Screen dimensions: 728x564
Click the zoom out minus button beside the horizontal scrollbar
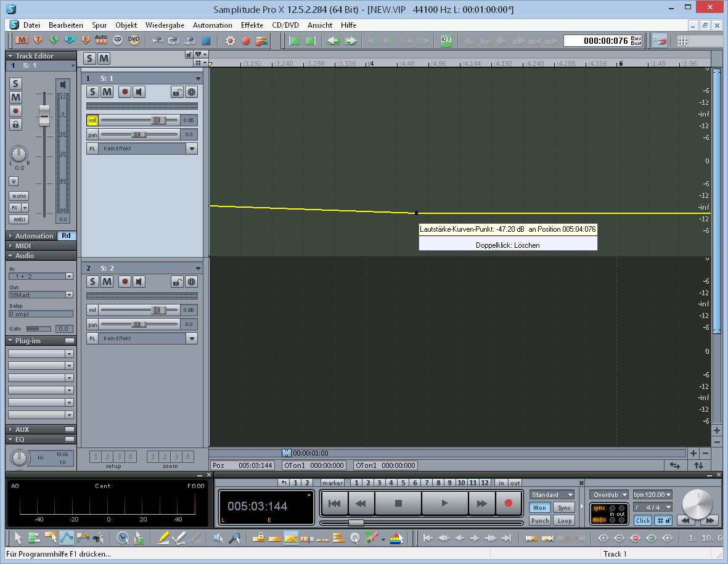(705, 453)
